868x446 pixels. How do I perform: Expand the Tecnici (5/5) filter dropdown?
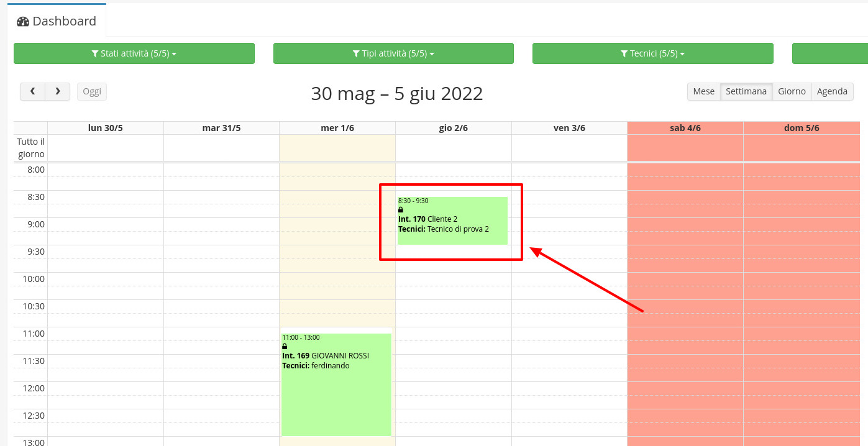[652, 54]
